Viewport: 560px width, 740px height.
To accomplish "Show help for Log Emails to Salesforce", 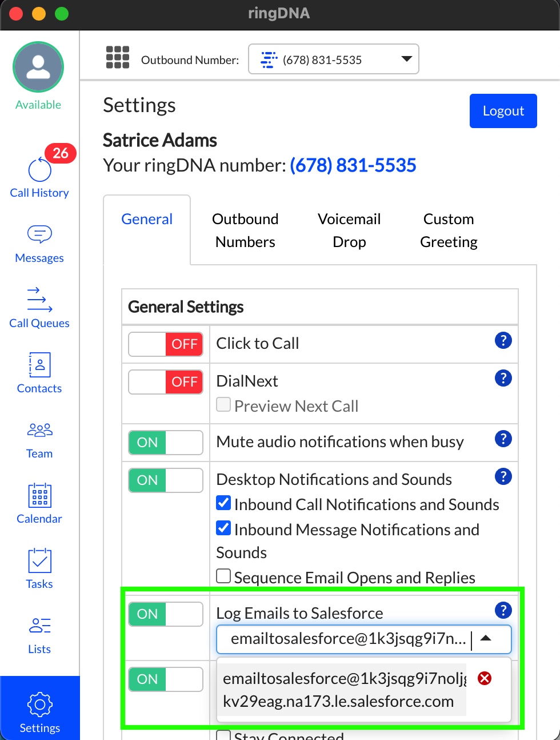I will click(503, 610).
